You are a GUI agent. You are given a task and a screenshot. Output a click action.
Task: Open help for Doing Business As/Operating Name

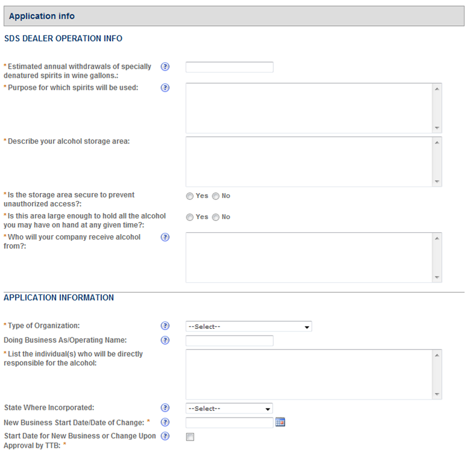[x=165, y=340]
